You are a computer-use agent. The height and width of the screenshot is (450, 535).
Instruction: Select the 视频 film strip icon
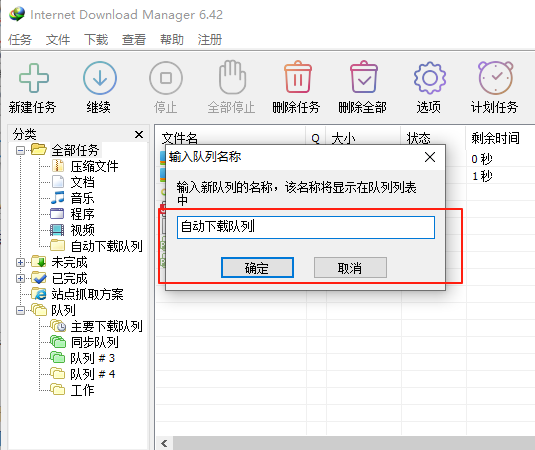click(x=57, y=230)
